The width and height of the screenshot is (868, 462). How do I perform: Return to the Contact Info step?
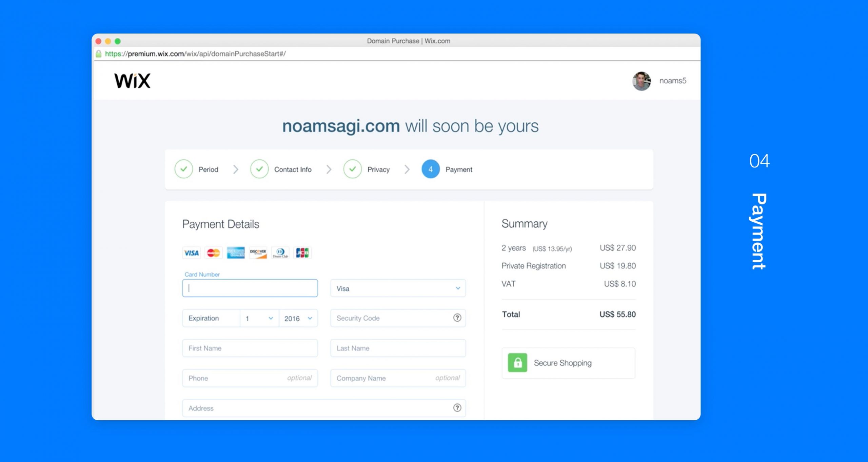click(x=281, y=169)
